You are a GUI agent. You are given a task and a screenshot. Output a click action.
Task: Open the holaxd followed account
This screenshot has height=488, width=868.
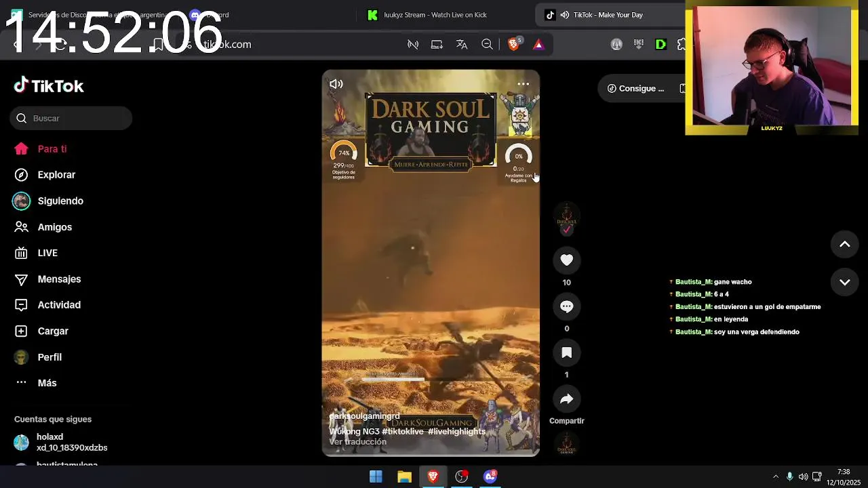pyautogui.click(x=61, y=442)
